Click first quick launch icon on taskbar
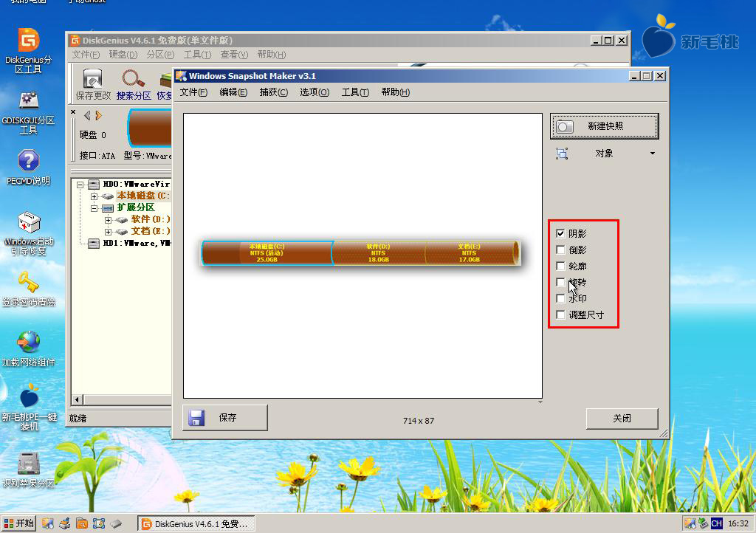 (x=48, y=523)
